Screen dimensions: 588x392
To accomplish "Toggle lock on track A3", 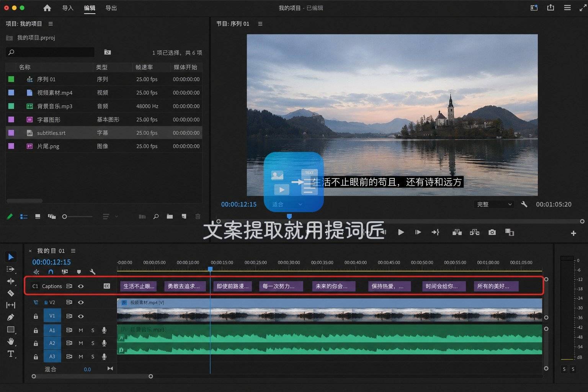I will (x=36, y=356).
